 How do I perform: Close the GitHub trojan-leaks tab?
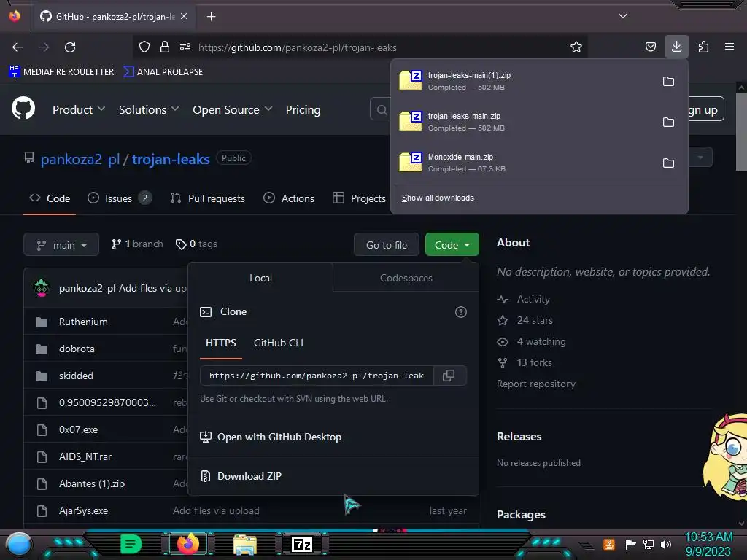[184, 16]
